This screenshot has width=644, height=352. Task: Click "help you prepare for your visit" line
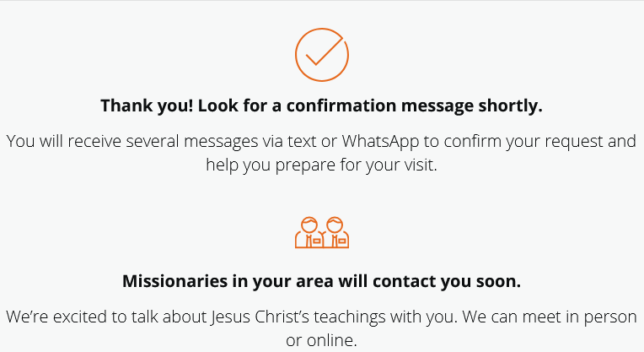click(322, 165)
